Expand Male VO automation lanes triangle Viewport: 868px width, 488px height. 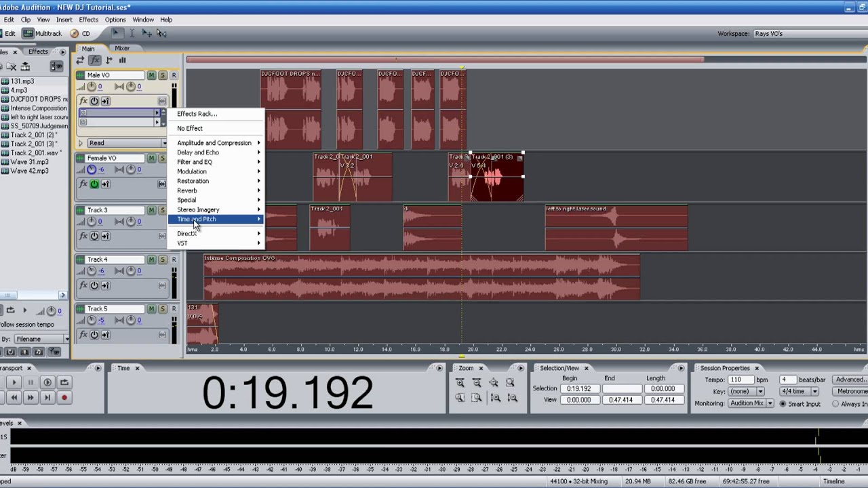[x=81, y=143]
